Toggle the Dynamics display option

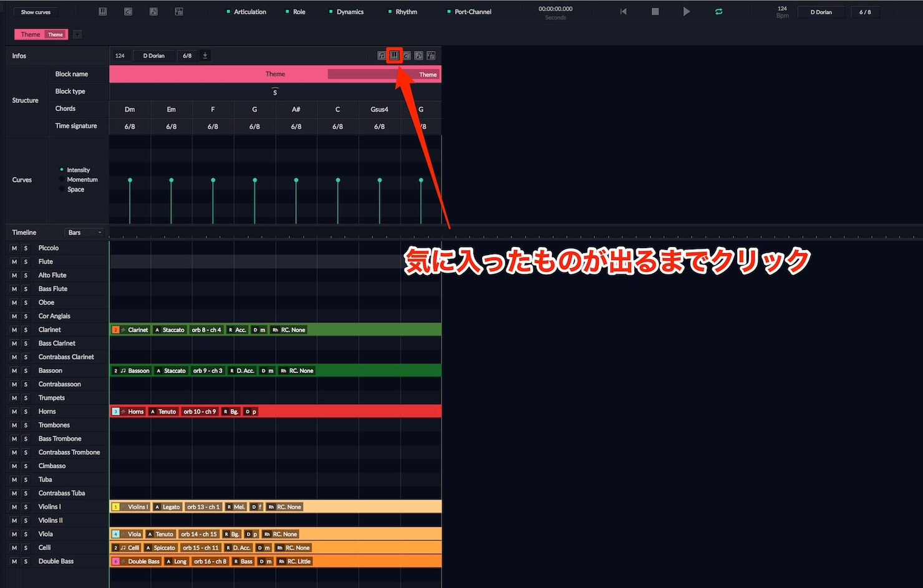346,12
